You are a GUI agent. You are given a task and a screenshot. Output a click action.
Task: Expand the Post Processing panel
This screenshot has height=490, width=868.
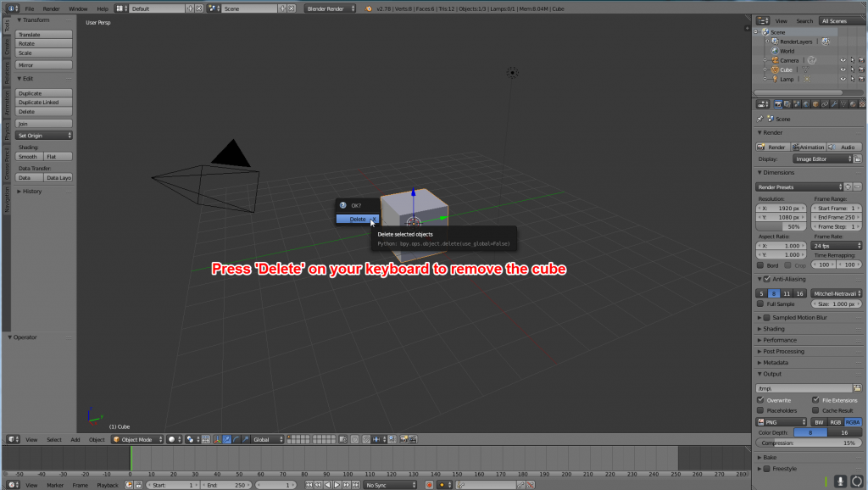(783, 352)
